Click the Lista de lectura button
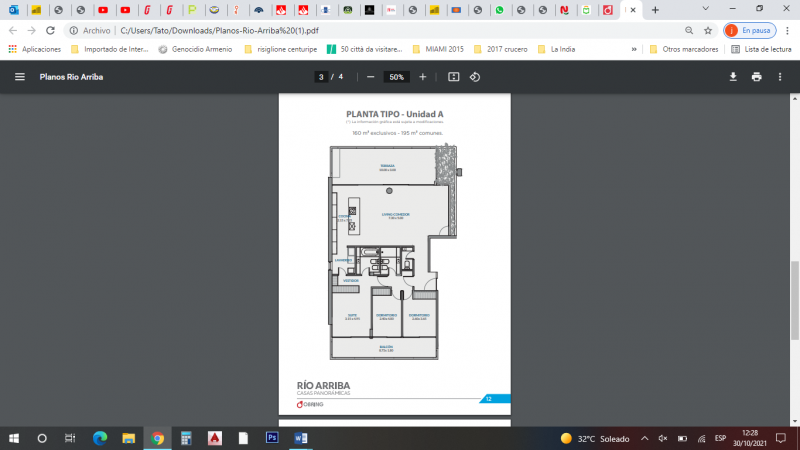Screen dimensions: 800x450 [x=760, y=49]
